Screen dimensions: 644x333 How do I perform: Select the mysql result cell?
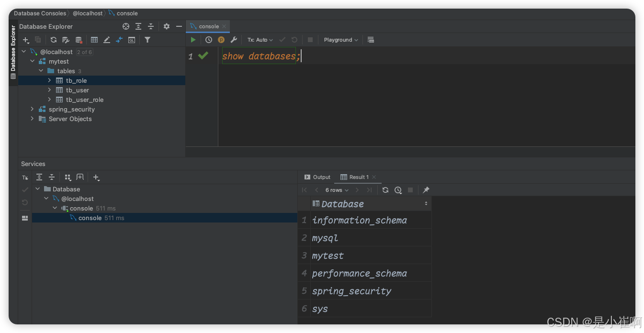[x=371, y=238]
